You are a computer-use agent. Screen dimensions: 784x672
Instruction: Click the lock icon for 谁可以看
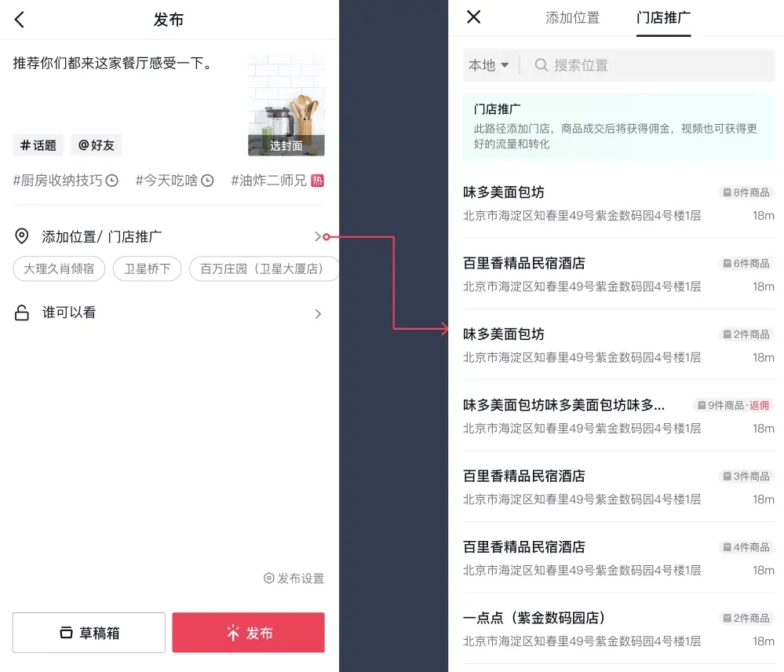21,312
